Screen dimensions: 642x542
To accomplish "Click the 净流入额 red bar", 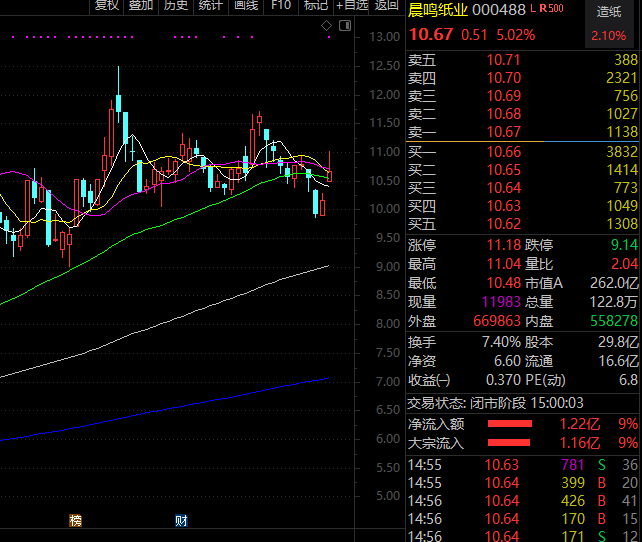I will coord(509,423).
